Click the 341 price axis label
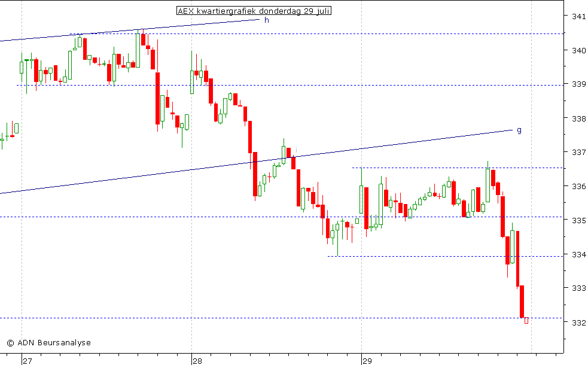Screen dimensions: 588x365 pyautogui.click(x=578, y=16)
